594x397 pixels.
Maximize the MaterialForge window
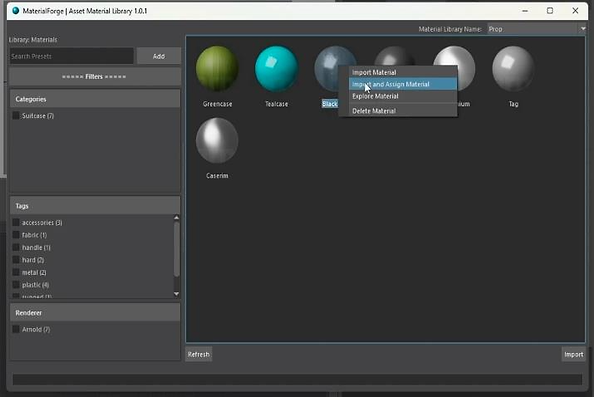[550, 11]
